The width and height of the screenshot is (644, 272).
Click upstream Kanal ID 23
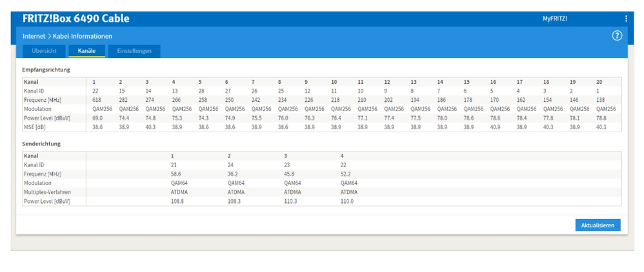[x=287, y=165]
